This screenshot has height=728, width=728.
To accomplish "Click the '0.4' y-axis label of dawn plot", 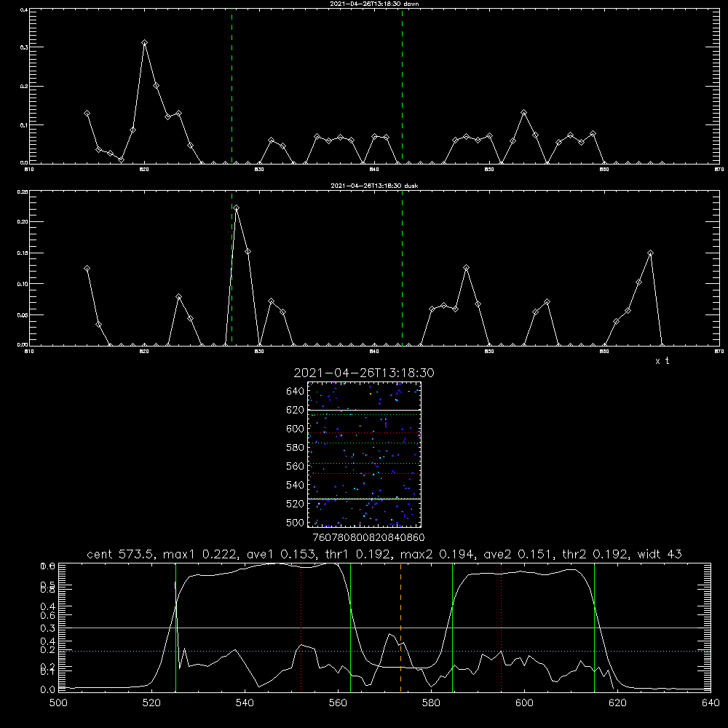I will [24, 9].
